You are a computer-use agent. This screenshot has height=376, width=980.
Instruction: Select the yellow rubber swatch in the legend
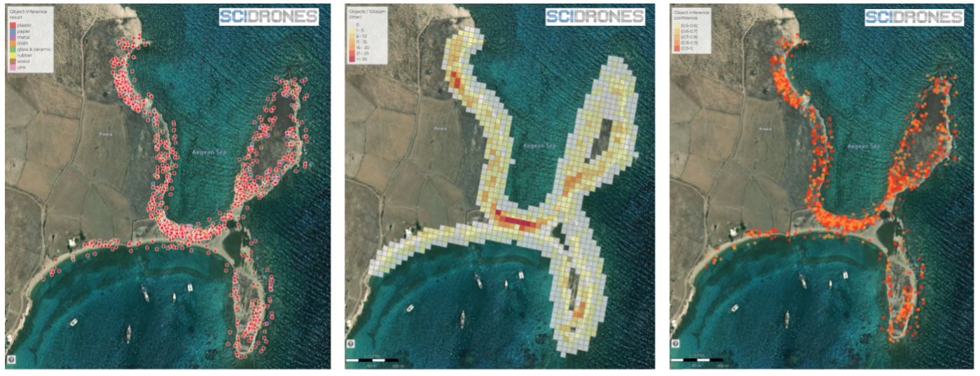click(13, 55)
